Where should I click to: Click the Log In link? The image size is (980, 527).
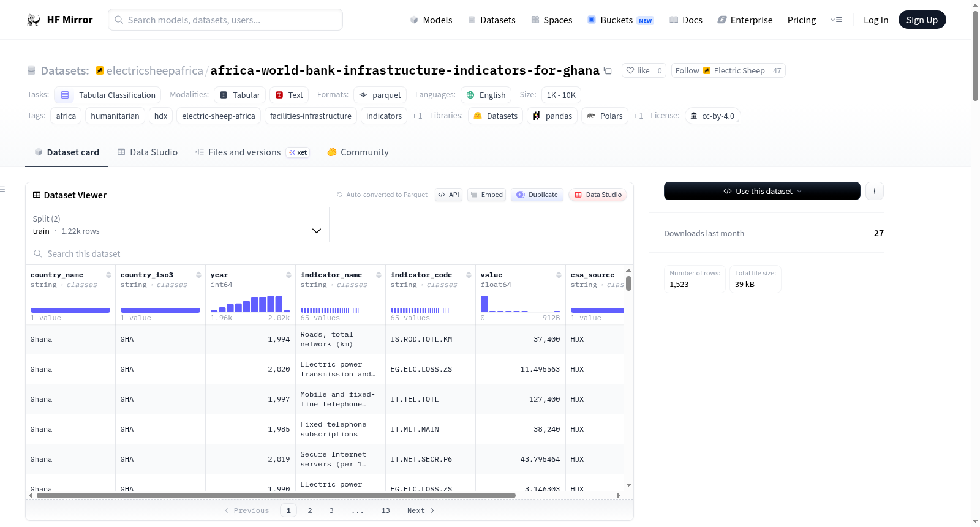[875, 20]
